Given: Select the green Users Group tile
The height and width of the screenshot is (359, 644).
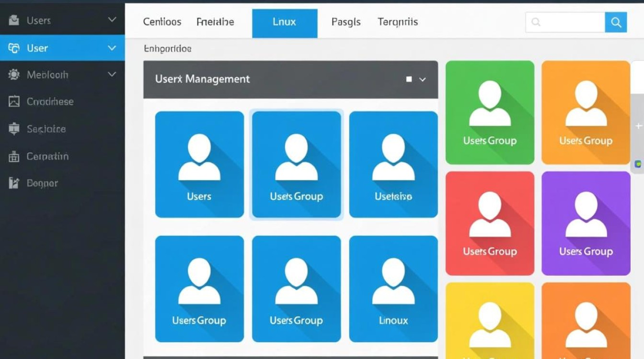Looking at the screenshot, I should click(x=490, y=112).
